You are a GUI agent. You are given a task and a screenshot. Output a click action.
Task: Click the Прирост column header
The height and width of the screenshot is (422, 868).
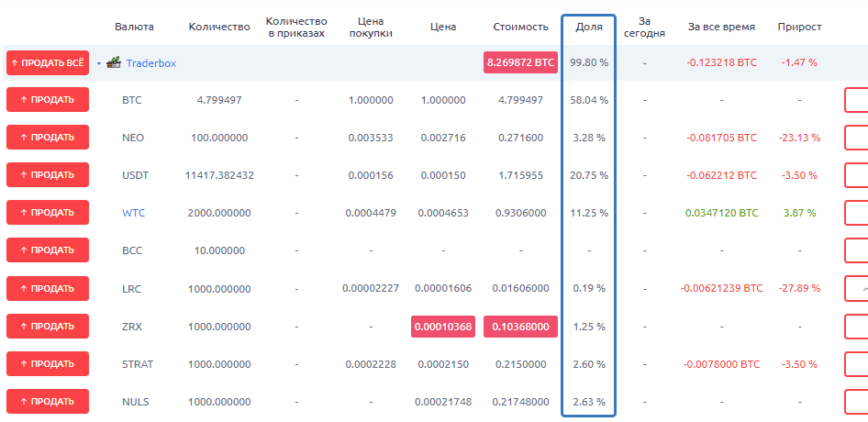[799, 27]
